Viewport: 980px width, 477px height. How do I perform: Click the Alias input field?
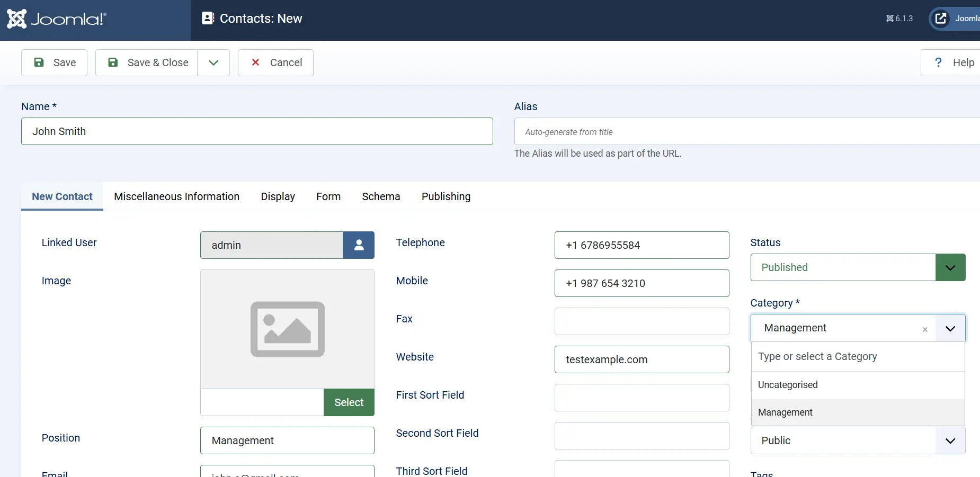click(747, 131)
